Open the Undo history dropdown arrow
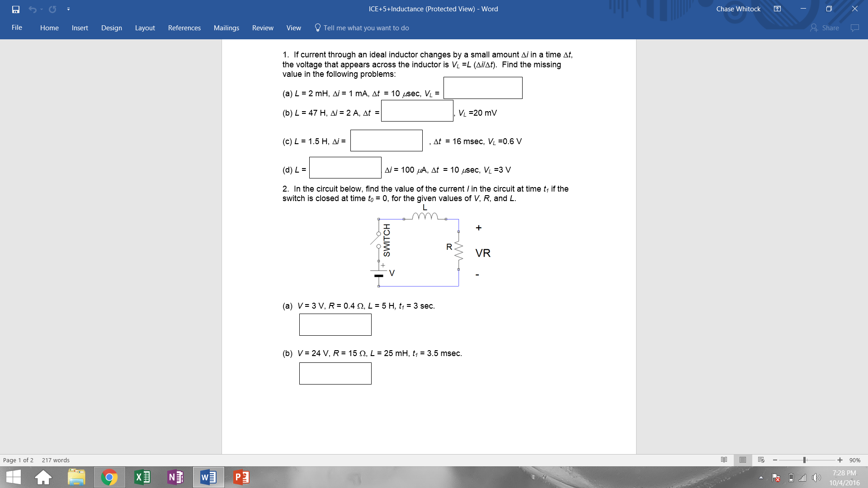This screenshot has width=868, height=488. 42,9
